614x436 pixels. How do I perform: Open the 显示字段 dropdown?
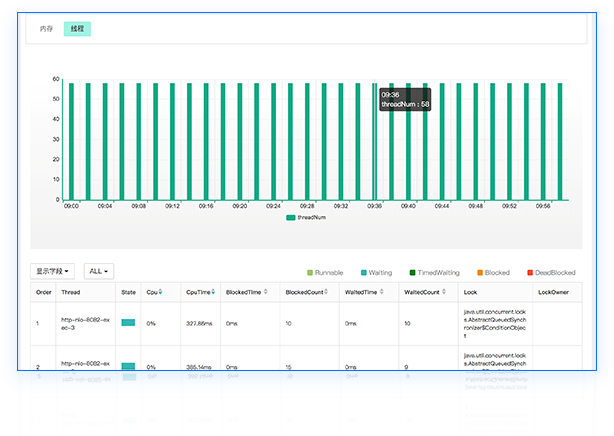click(x=52, y=271)
